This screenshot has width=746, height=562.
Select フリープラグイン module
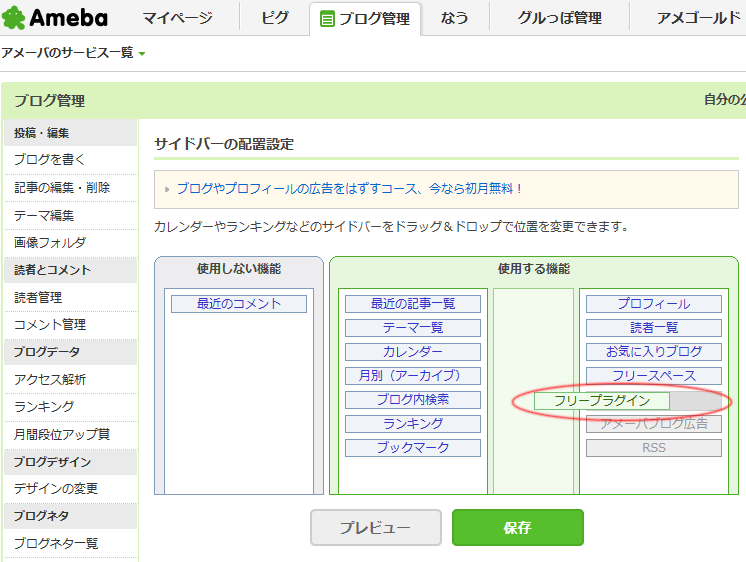coord(602,401)
